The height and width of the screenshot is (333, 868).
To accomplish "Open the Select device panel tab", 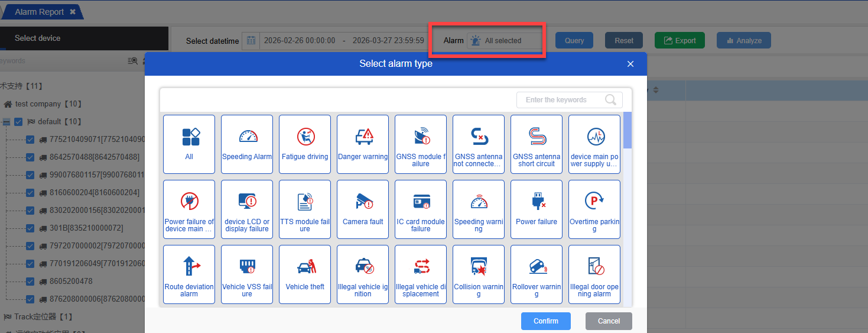I will click(x=38, y=38).
